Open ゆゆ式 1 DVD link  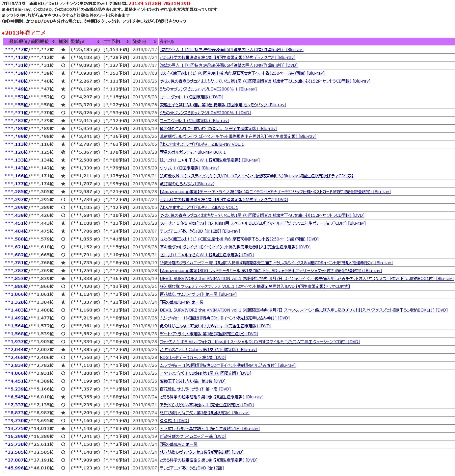point(174,421)
